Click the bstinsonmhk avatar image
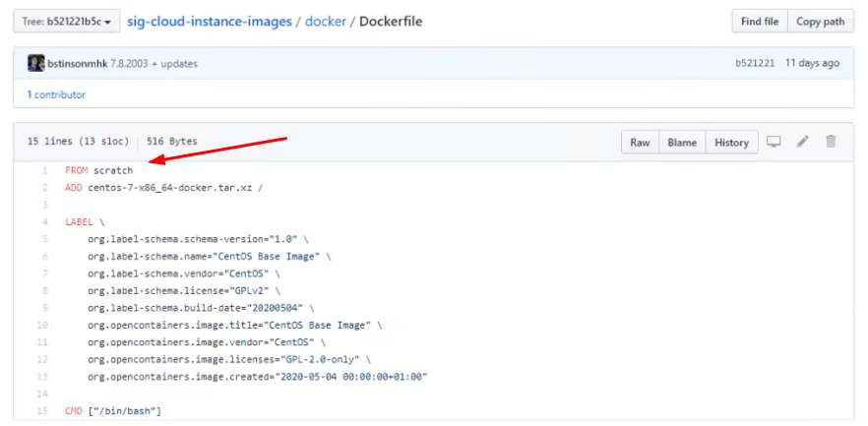Viewport: 868px width, 426px height. click(x=36, y=64)
